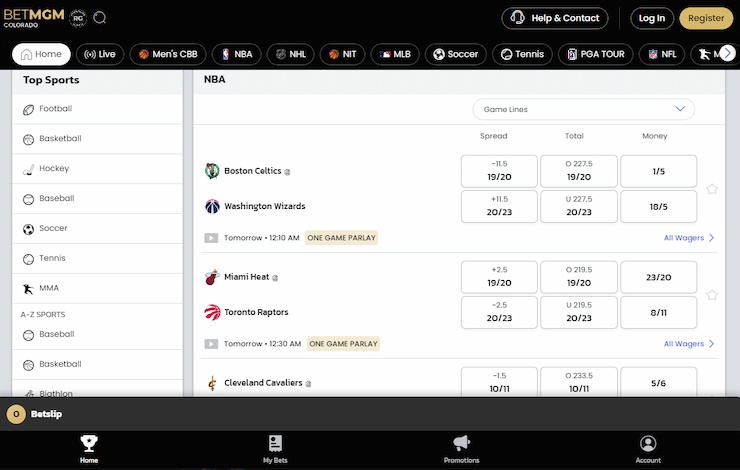Image resolution: width=740 pixels, height=470 pixels.
Task: Pick Celtics moneyline 1/5
Action: coord(658,171)
